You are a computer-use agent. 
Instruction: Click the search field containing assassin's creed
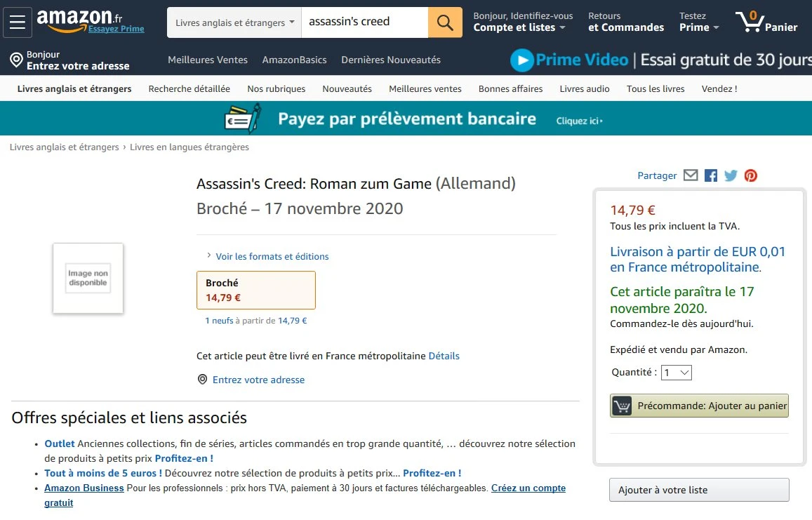tap(364, 22)
